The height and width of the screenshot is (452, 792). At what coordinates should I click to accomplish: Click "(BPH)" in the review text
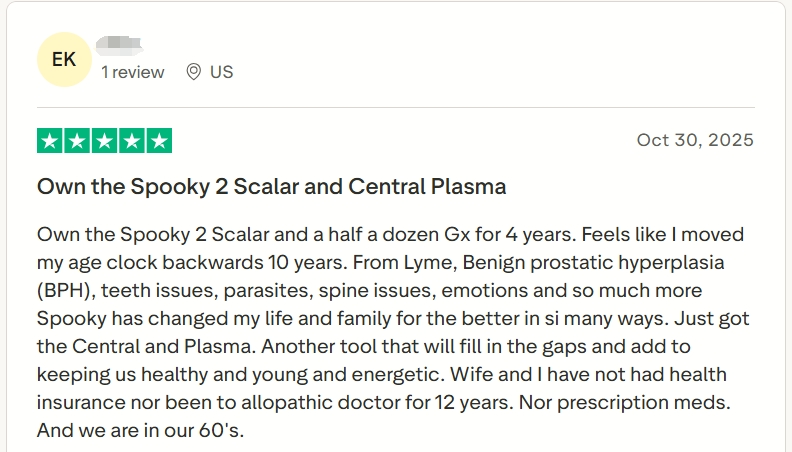(x=67, y=291)
